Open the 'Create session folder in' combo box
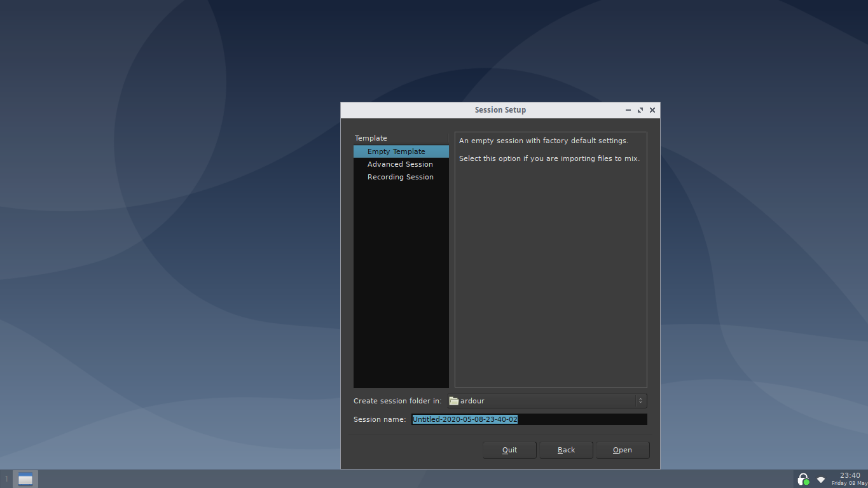Image resolution: width=868 pixels, height=488 pixels. pyautogui.click(x=546, y=401)
